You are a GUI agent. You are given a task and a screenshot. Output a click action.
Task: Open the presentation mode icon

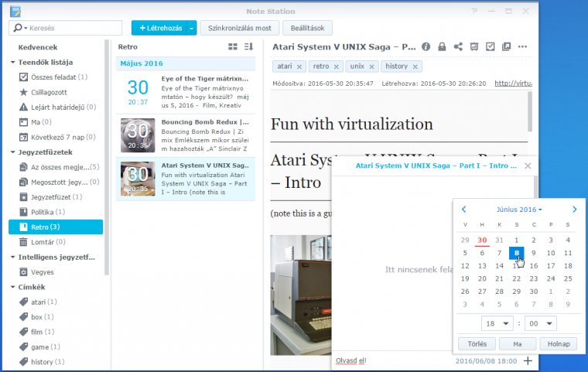point(474,46)
